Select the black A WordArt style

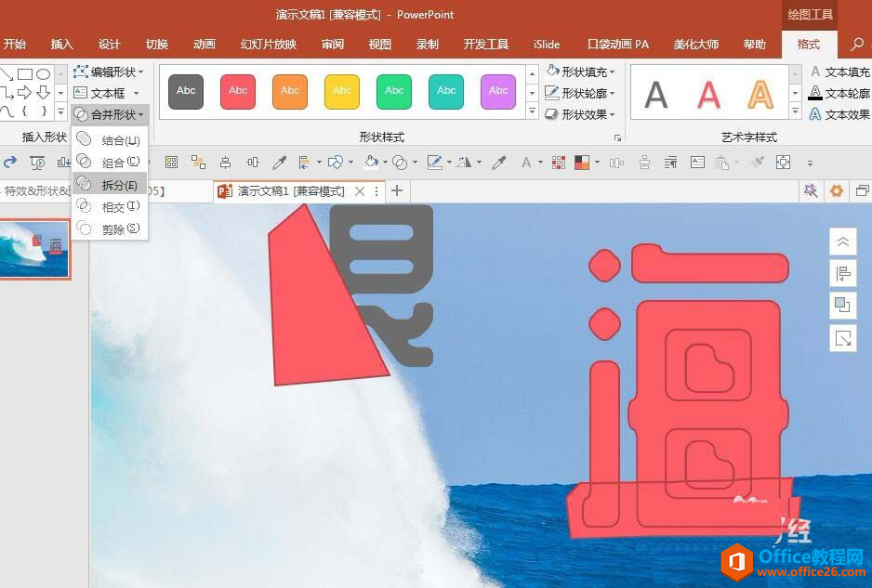[656, 95]
